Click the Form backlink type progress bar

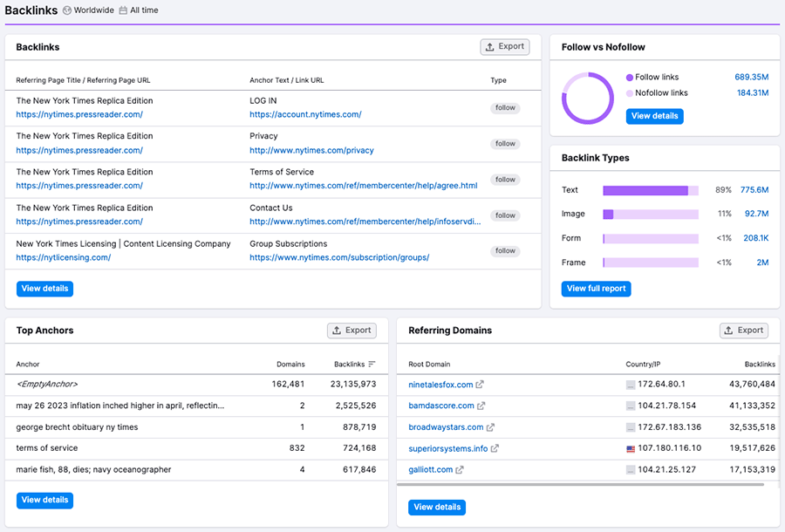click(651, 239)
